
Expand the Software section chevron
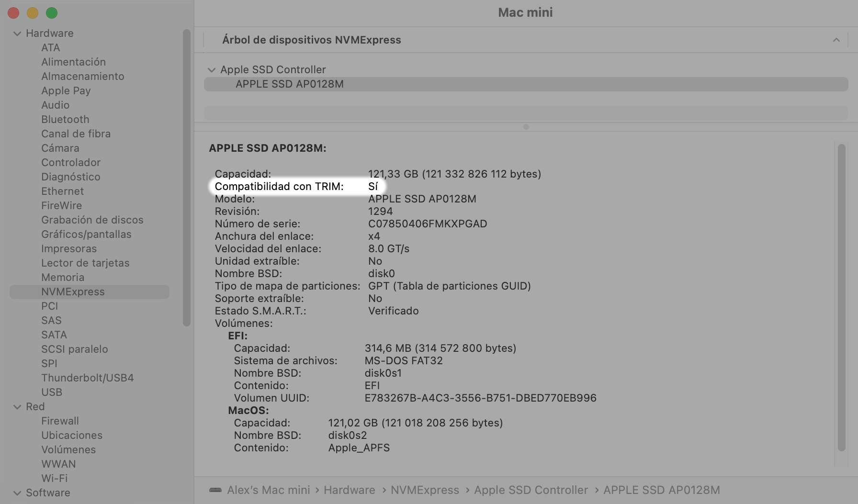pyautogui.click(x=17, y=493)
